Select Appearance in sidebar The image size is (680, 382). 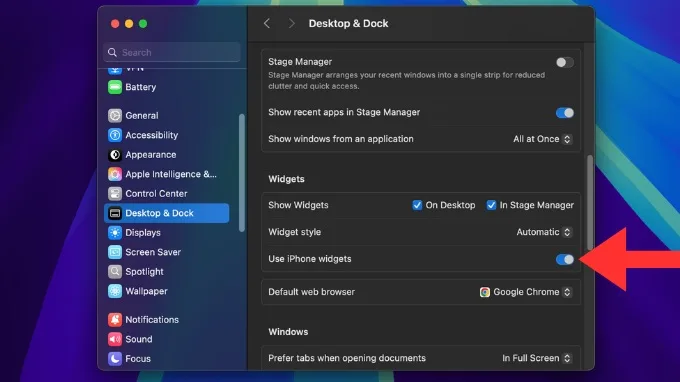coord(167,155)
